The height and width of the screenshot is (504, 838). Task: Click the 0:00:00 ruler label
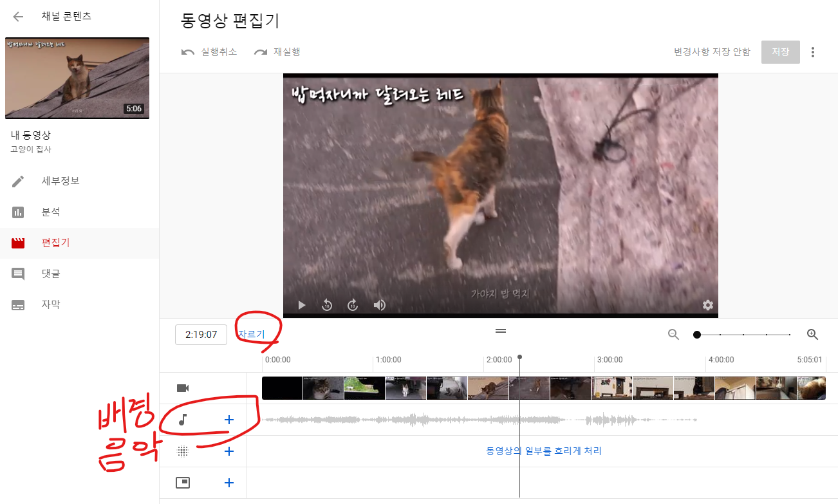(x=278, y=360)
